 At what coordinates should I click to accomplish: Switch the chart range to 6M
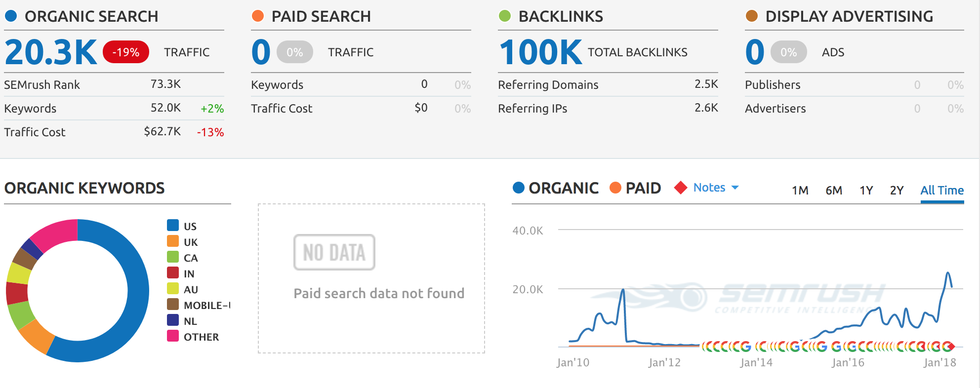(x=834, y=190)
